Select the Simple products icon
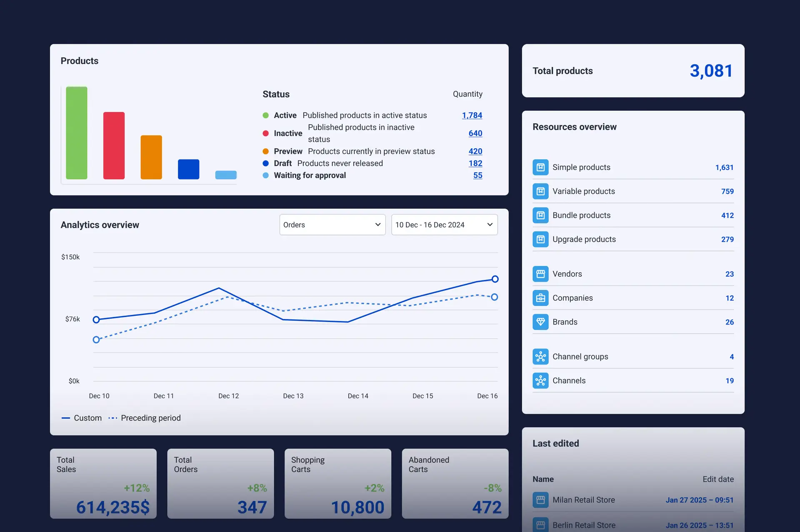 tap(540, 167)
